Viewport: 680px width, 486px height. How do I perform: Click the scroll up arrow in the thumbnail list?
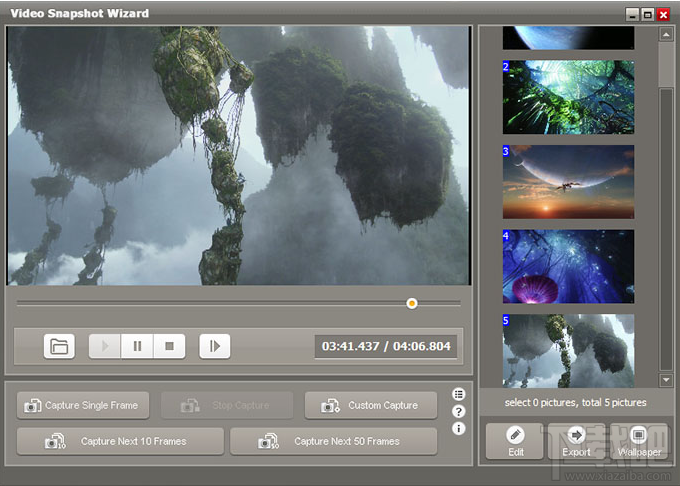coord(666,34)
